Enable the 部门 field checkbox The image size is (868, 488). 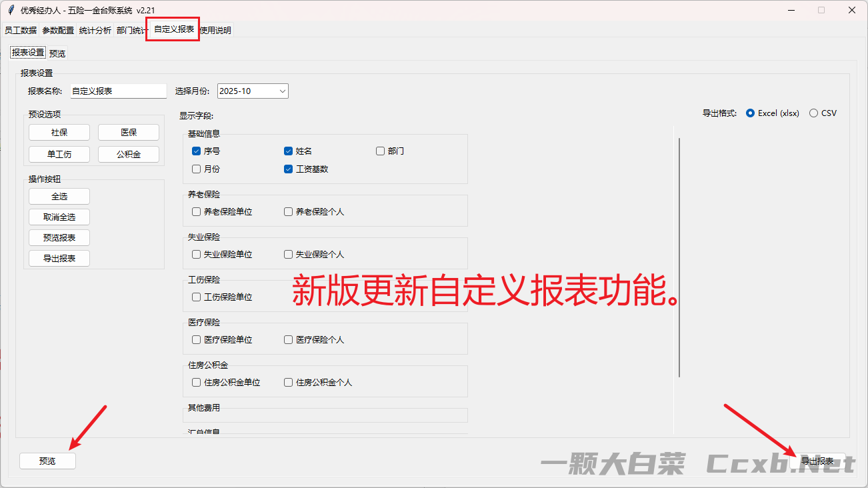click(x=380, y=151)
